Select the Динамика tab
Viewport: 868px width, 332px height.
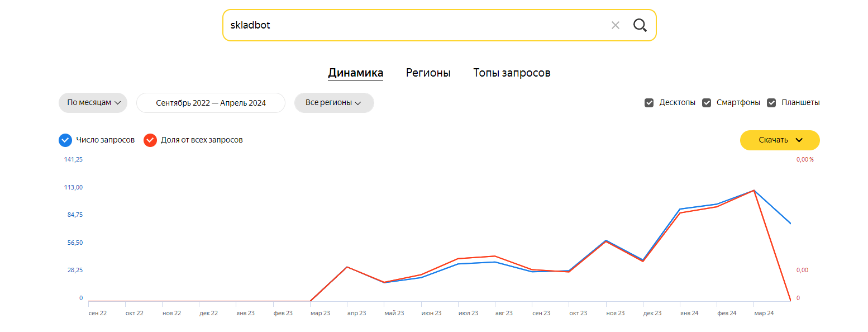pyautogui.click(x=356, y=73)
